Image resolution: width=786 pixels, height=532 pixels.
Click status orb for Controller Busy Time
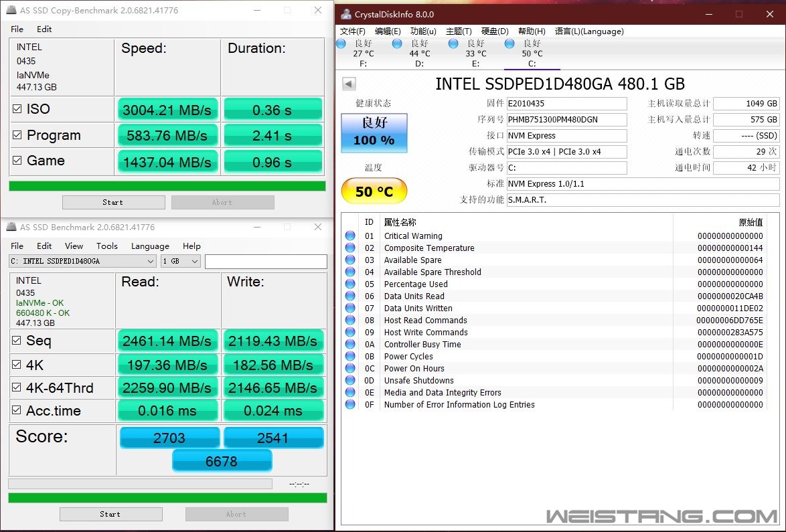(x=350, y=344)
